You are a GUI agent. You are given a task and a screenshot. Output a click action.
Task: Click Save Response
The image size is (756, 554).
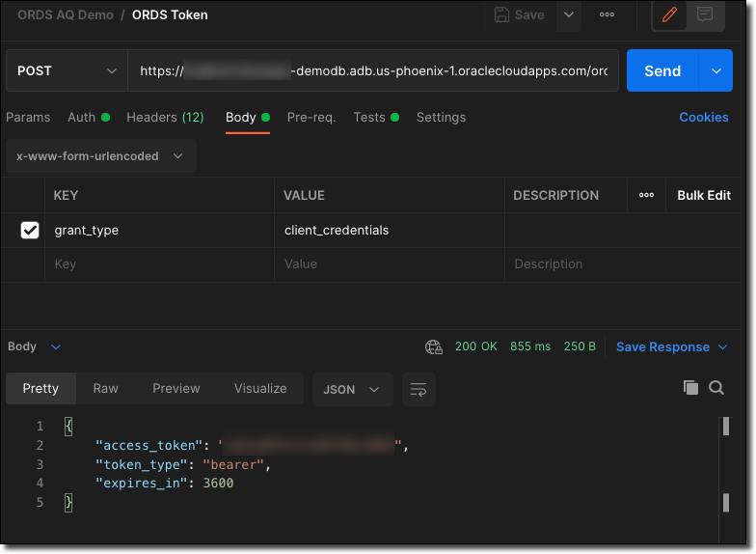662,347
